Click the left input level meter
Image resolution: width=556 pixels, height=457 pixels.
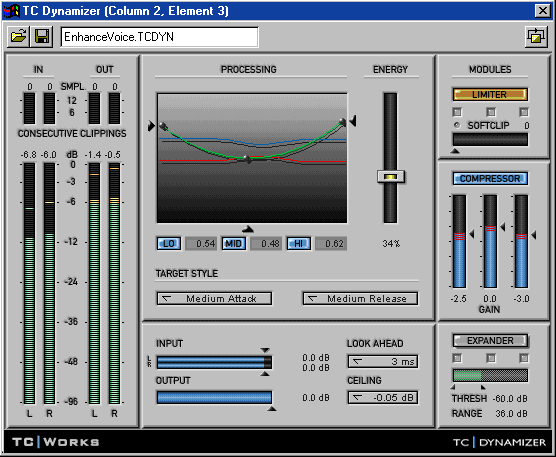29,283
